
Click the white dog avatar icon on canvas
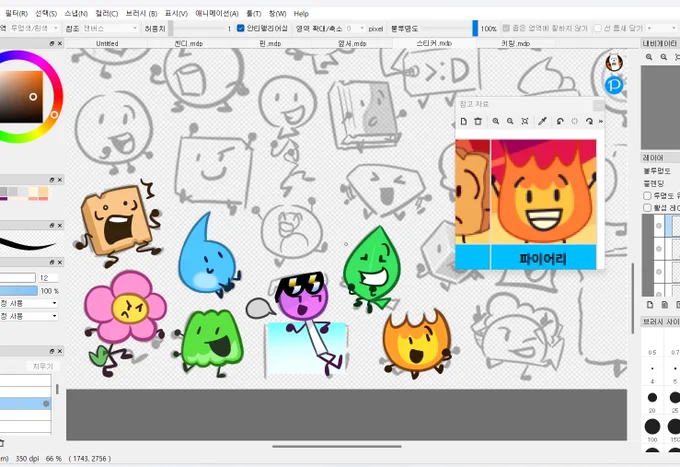[614, 62]
